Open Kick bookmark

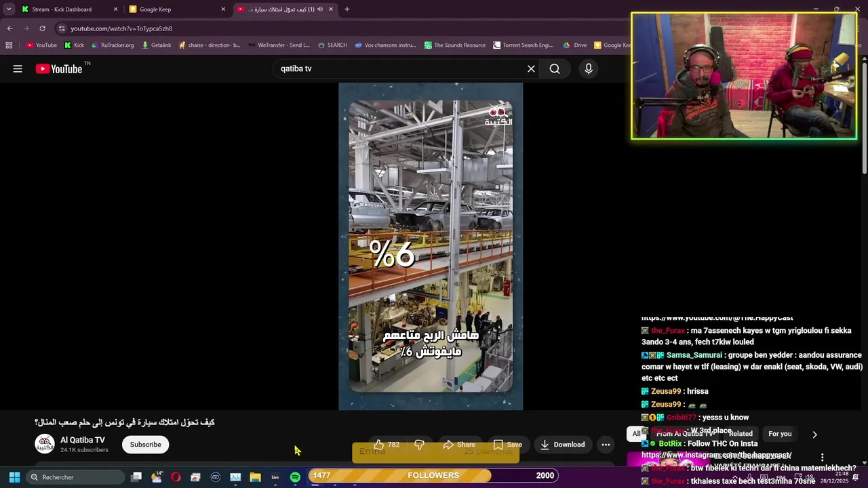pos(74,45)
